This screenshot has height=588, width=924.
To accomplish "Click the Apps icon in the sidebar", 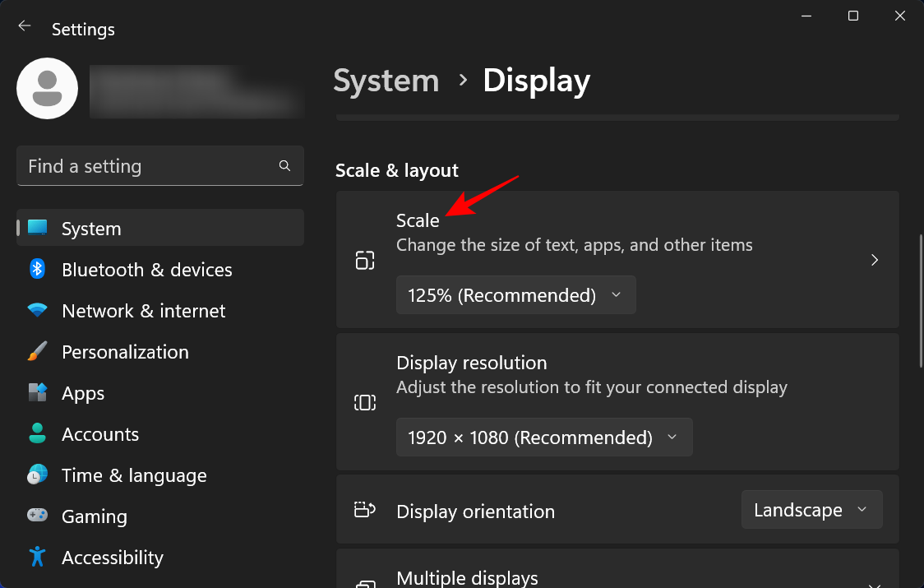I will point(37,392).
